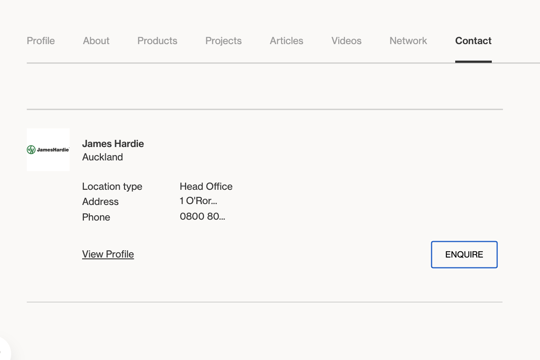Reveal the truncated address 1 O'Ror...
Viewport: 540px width, 360px height.
[198, 201]
